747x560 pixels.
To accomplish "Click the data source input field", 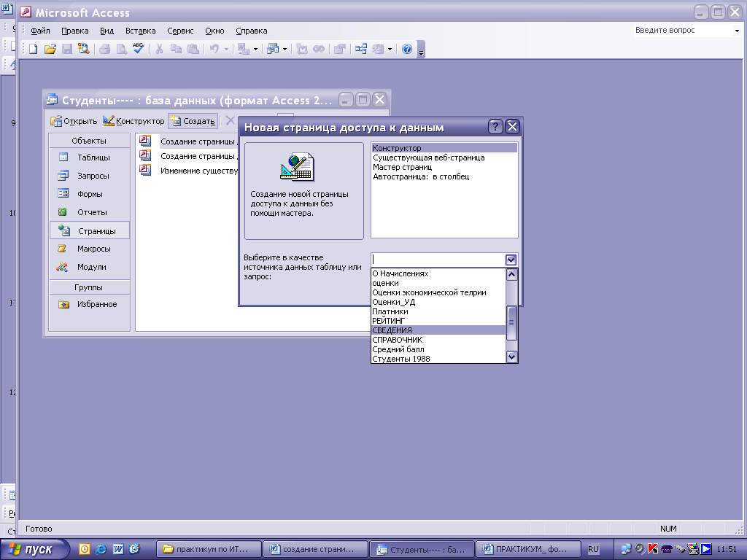I will tap(438, 260).
